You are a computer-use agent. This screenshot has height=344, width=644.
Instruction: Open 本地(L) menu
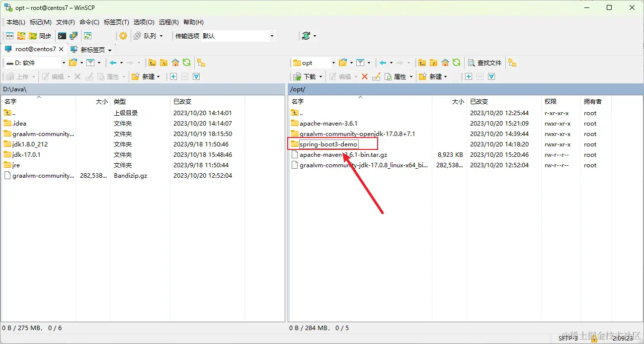(15, 22)
